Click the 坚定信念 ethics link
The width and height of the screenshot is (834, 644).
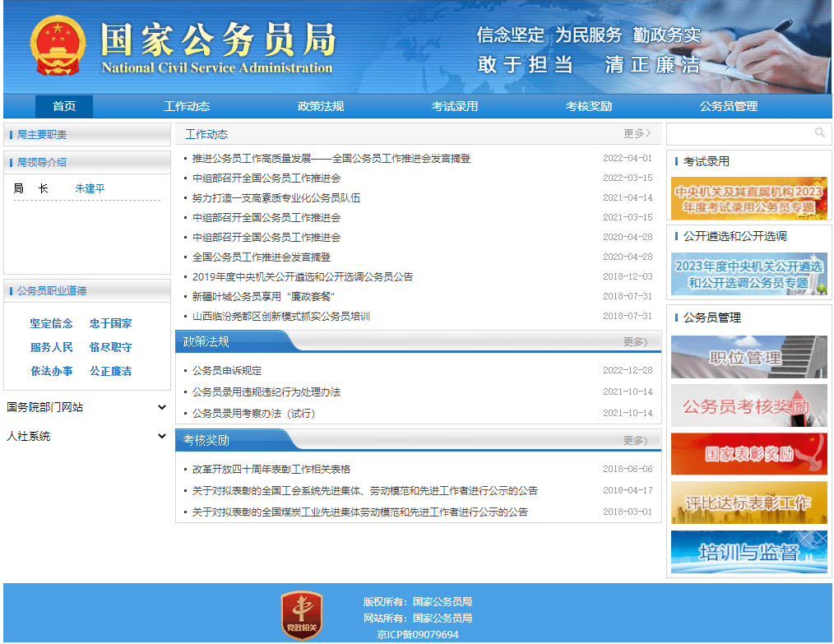(x=52, y=323)
